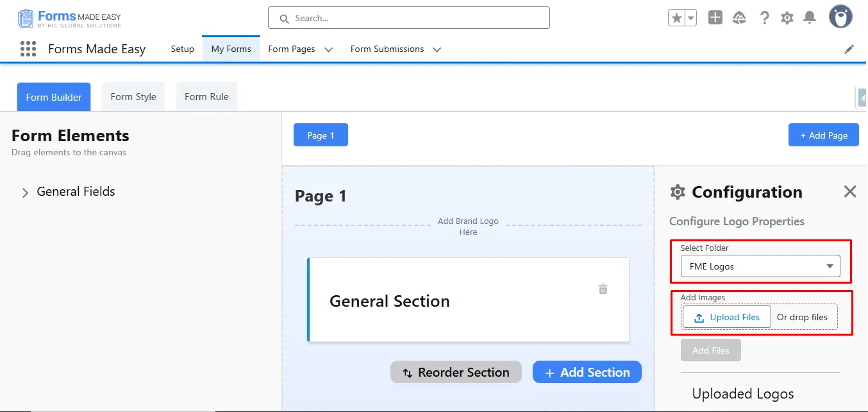868x412 pixels.
Task: Click the user avatar profile icon
Action: (840, 17)
